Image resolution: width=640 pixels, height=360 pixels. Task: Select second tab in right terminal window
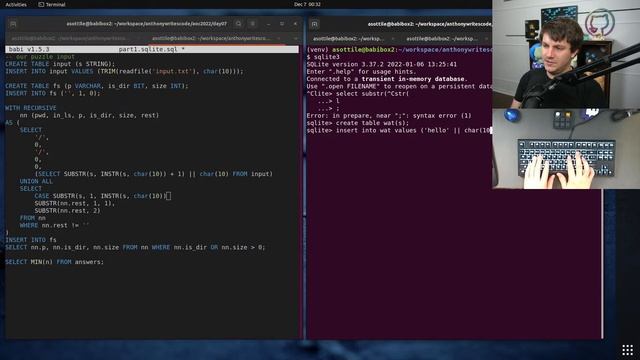[x=442, y=38]
